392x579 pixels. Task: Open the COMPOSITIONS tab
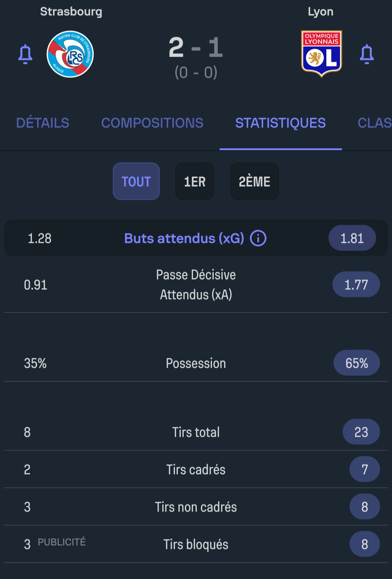pos(152,123)
